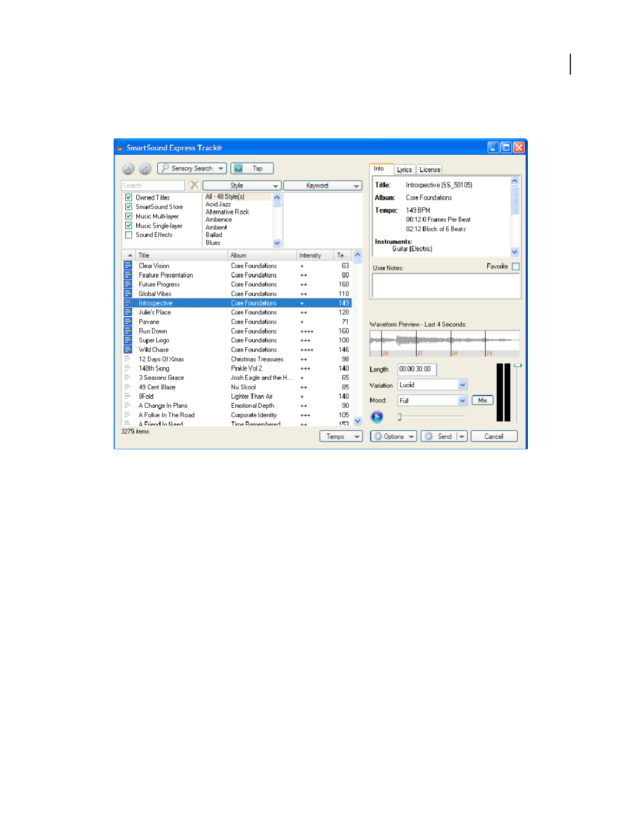The width and height of the screenshot is (644, 824).
Task: Click the forward navigation arrow icon
Action: coord(145,169)
